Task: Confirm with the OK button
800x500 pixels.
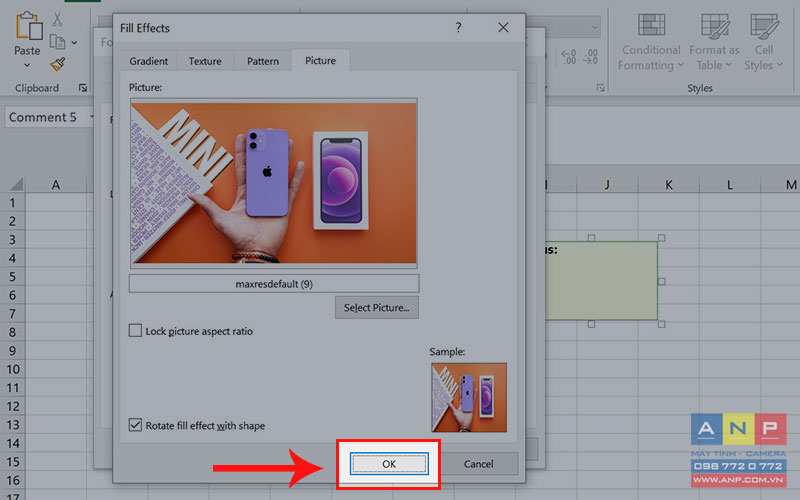Action: click(x=389, y=464)
